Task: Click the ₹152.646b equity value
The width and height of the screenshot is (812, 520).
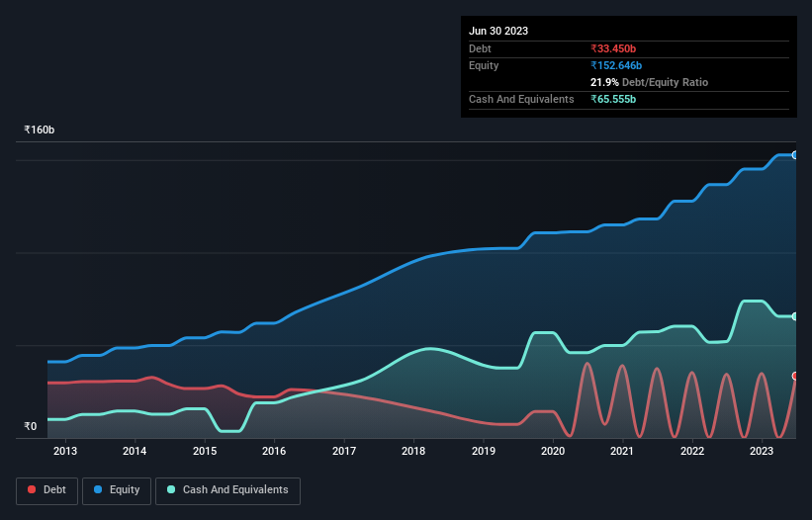Action: 616,65
